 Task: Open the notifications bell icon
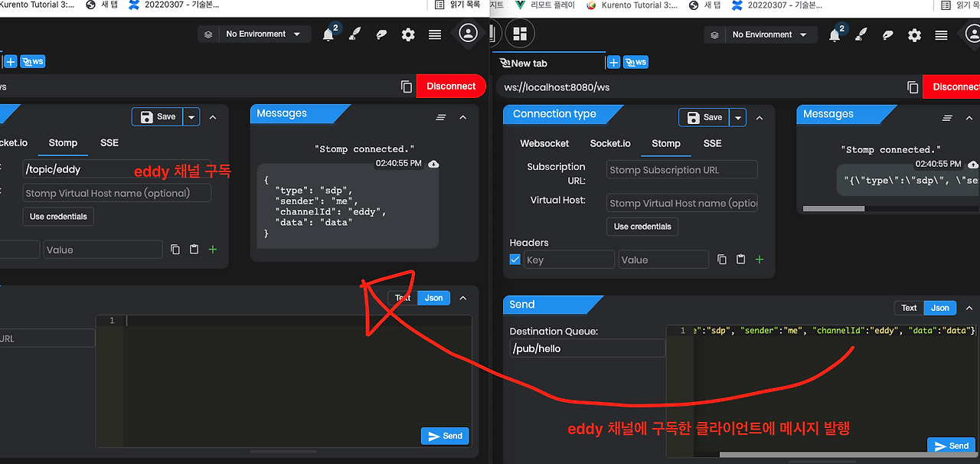tap(835, 34)
